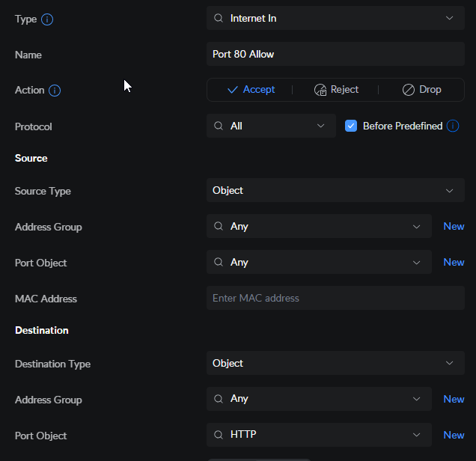Click the Reject action icon
Viewport: 476px width, 461px height.
pyautogui.click(x=320, y=90)
